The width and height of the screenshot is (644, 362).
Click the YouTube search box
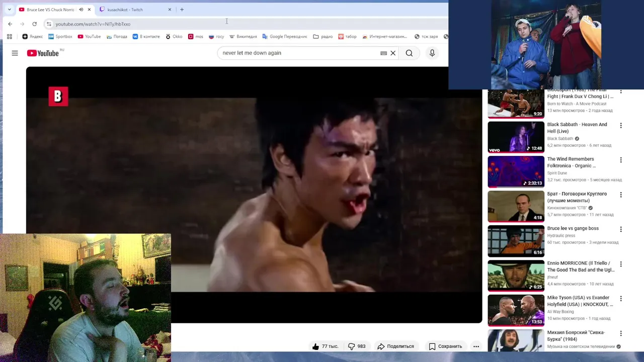(299, 53)
